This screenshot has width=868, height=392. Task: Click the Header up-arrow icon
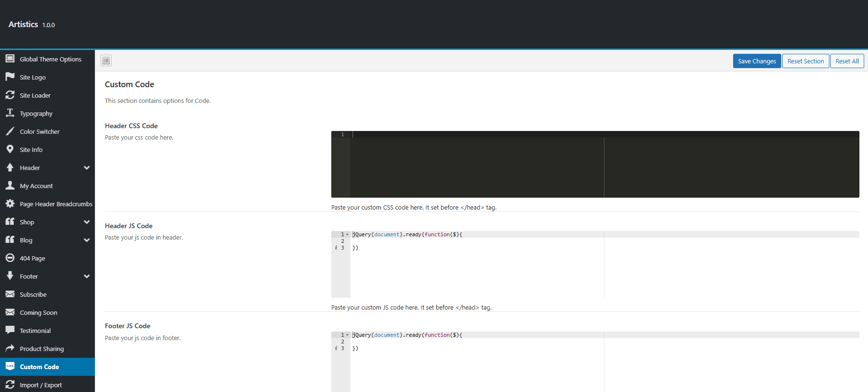point(10,167)
